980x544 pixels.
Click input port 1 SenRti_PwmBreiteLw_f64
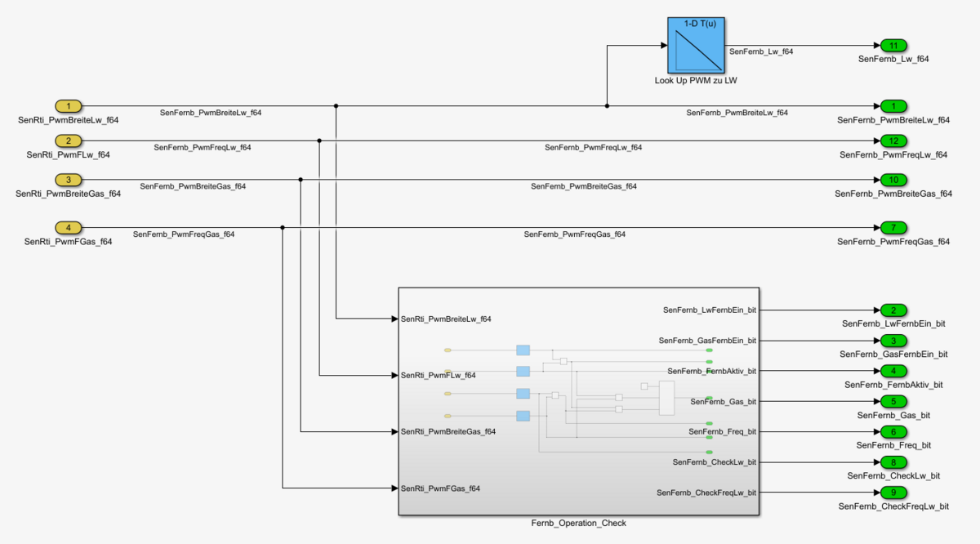coord(69,106)
